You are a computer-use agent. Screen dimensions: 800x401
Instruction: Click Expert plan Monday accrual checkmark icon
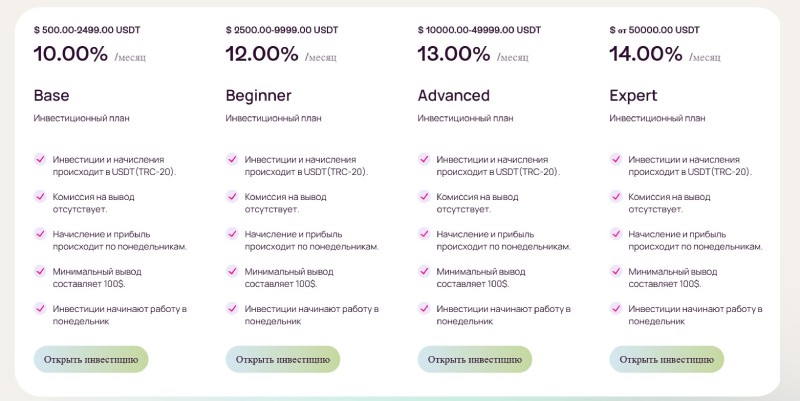[616, 234]
